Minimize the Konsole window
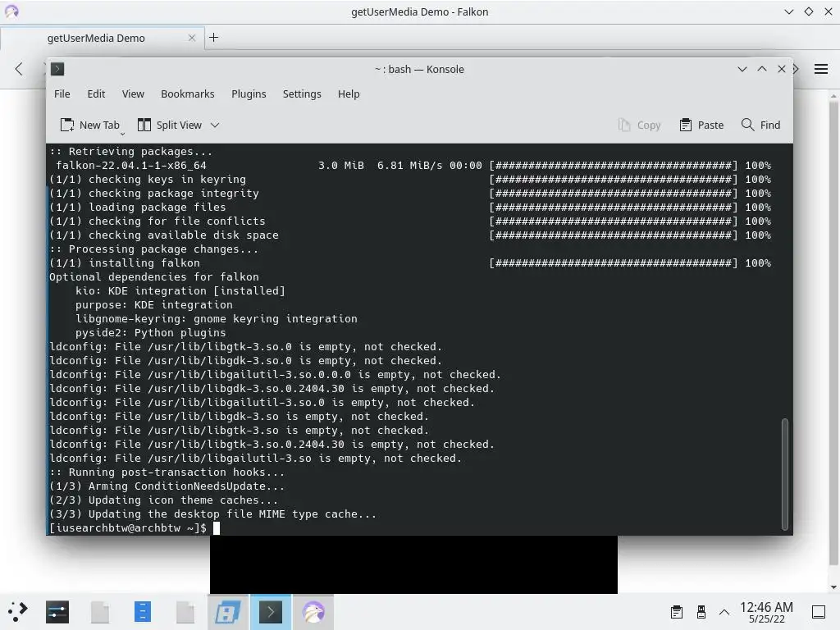The image size is (840, 630). [x=742, y=69]
